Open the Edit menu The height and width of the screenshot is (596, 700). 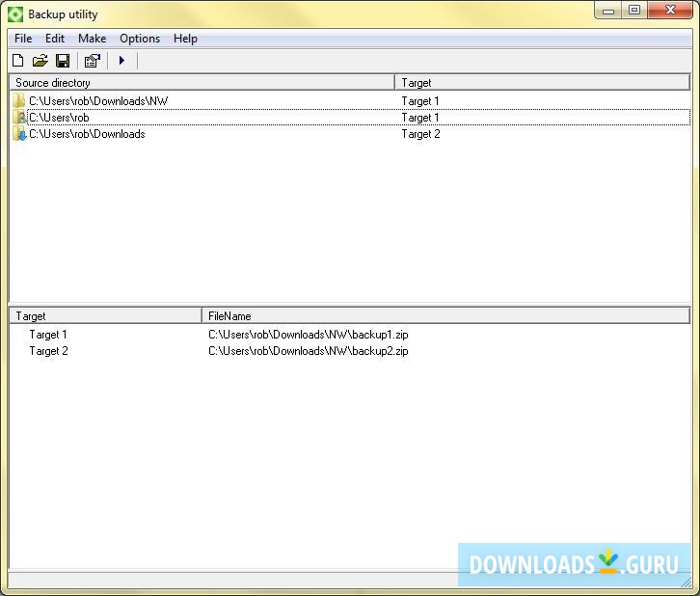[55, 39]
